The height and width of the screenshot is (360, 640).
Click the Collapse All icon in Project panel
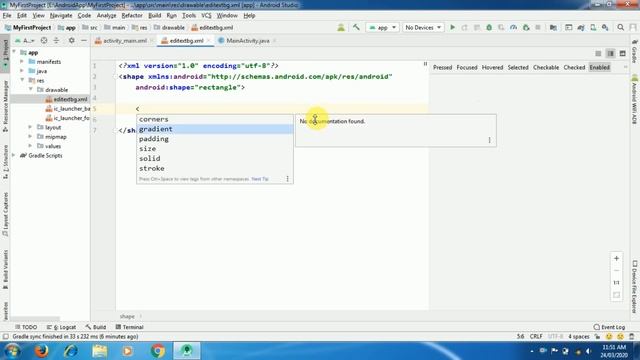56,40
